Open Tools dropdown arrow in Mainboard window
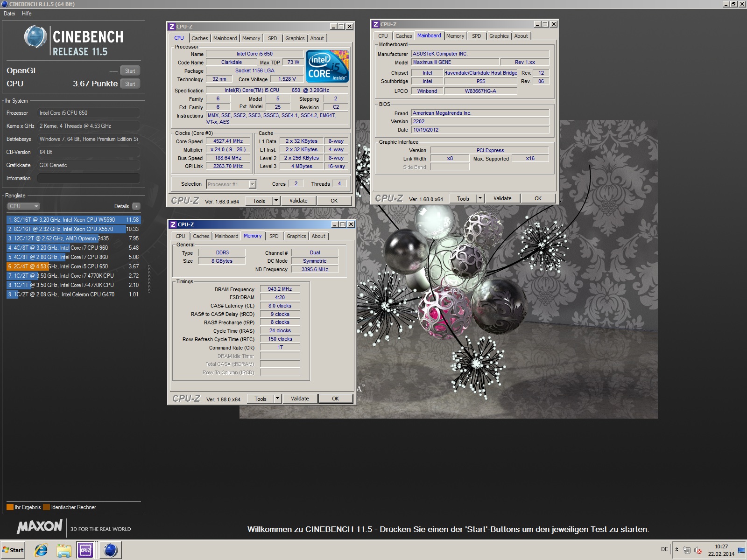 [x=479, y=198]
